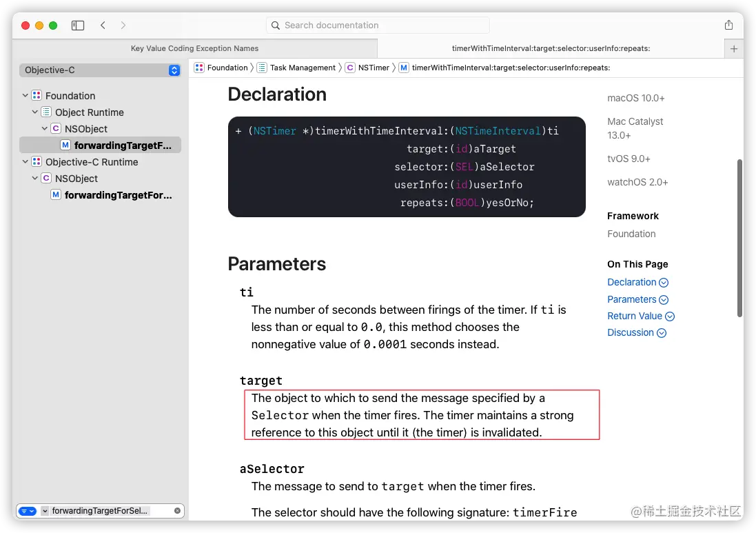Go back with the left chevron
Screen dimensions: 756x533
coord(103,25)
